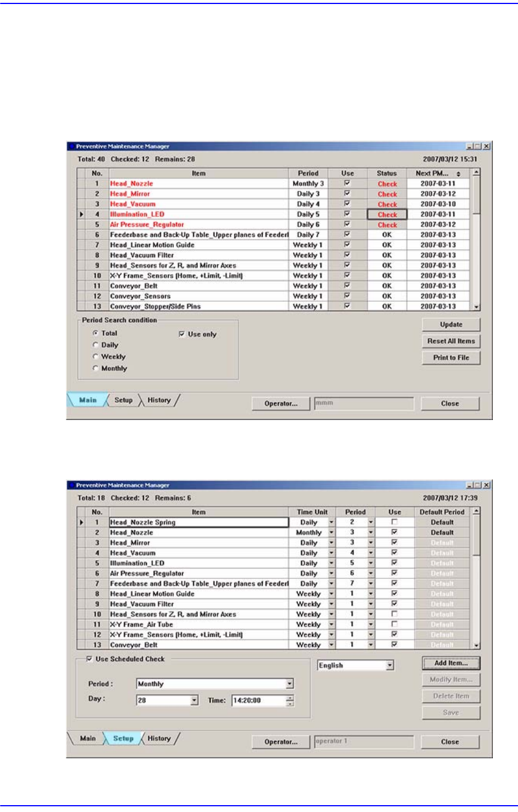
Task: Click operator name field showing mmm
Action: click(x=364, y=403)
